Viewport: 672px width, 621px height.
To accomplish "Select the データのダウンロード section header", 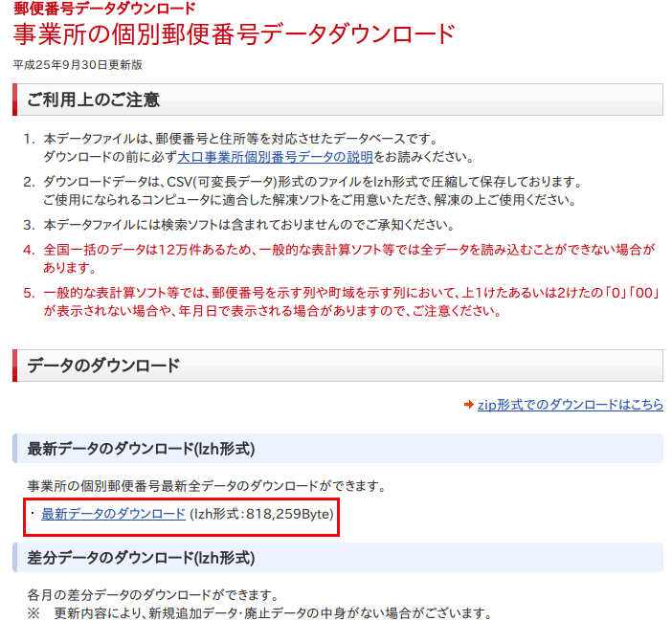I will pyautogui.click(x=103, y=366).
